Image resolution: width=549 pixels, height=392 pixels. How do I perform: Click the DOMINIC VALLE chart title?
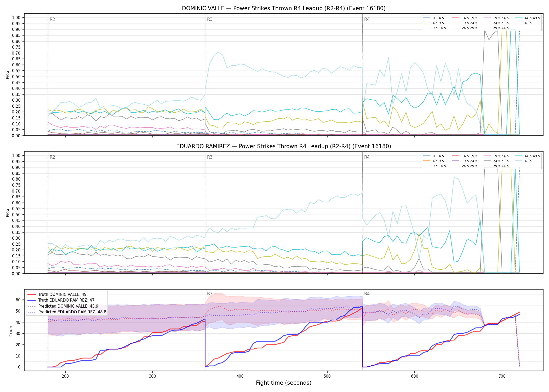pyautogui.click(x=284, y=8)
